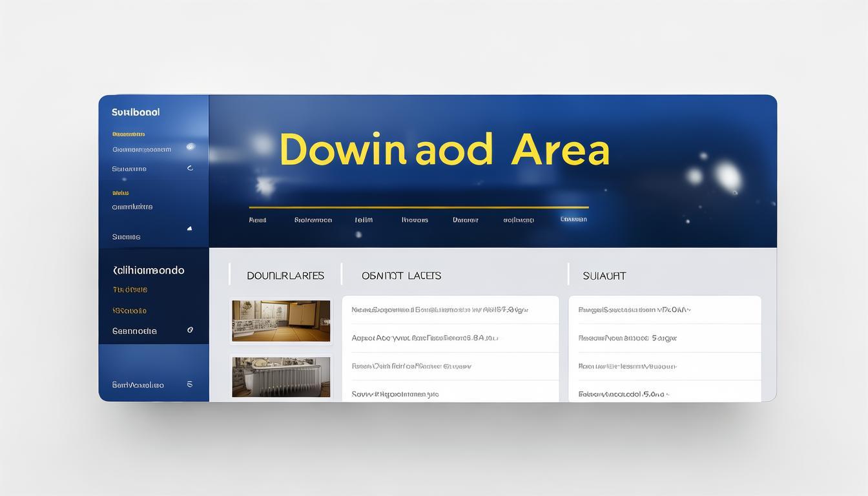The image size is (868, 496).
Task: Open the second yellow sub-item under Zclihiomaondo
Action: (129, 310)
